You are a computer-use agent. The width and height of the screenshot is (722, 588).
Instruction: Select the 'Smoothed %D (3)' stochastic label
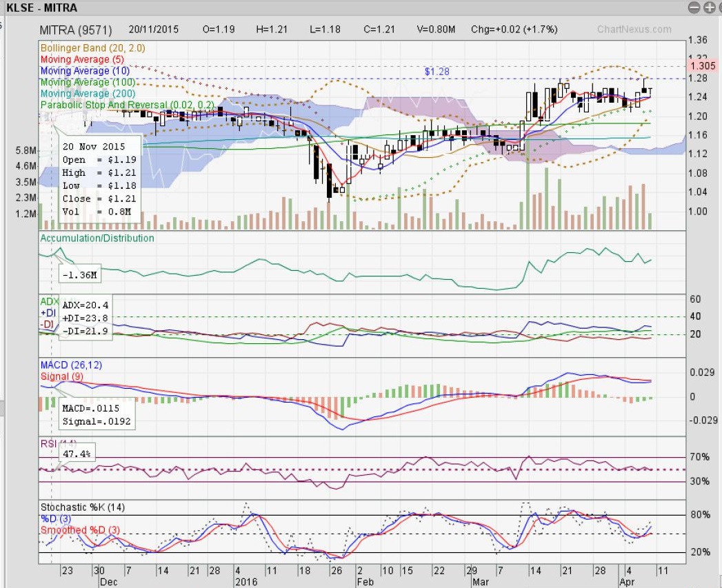coord(80,530)
